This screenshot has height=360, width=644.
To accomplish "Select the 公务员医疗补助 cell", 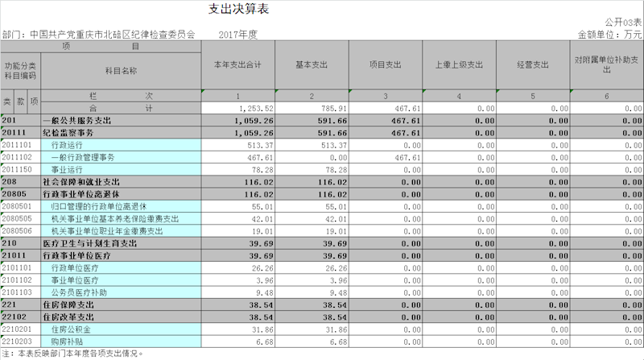I will tap(78, 292).
